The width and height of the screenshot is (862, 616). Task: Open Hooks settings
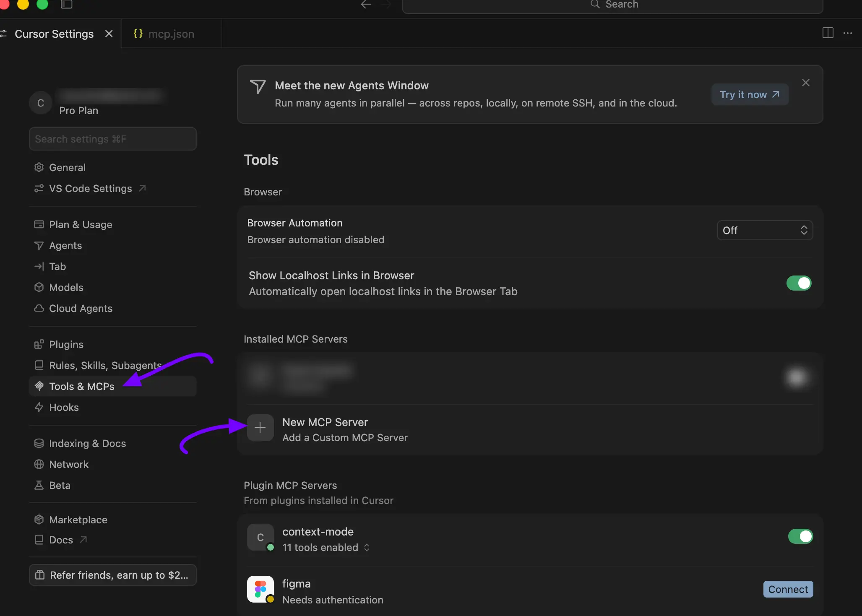coord(64,407)
